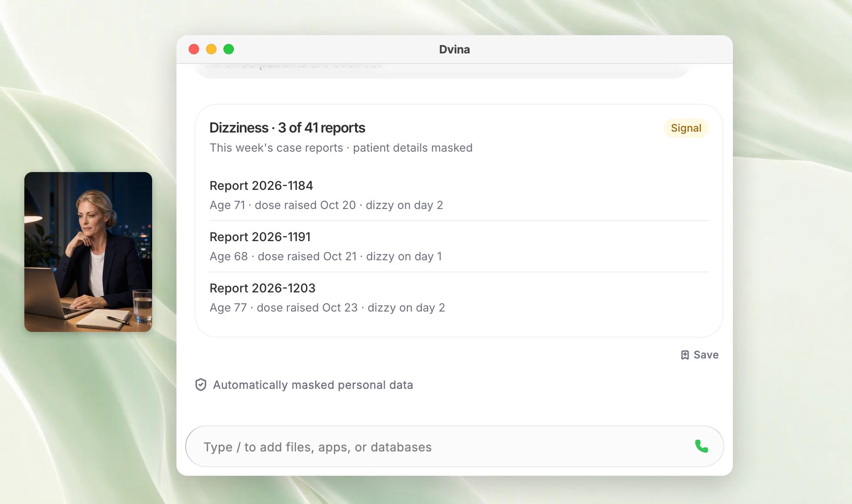The height and width of the screenshot is (504, 852).
Task: Select the Age 71 dose raised Oct 20 line
Action: tap(326, 205)
